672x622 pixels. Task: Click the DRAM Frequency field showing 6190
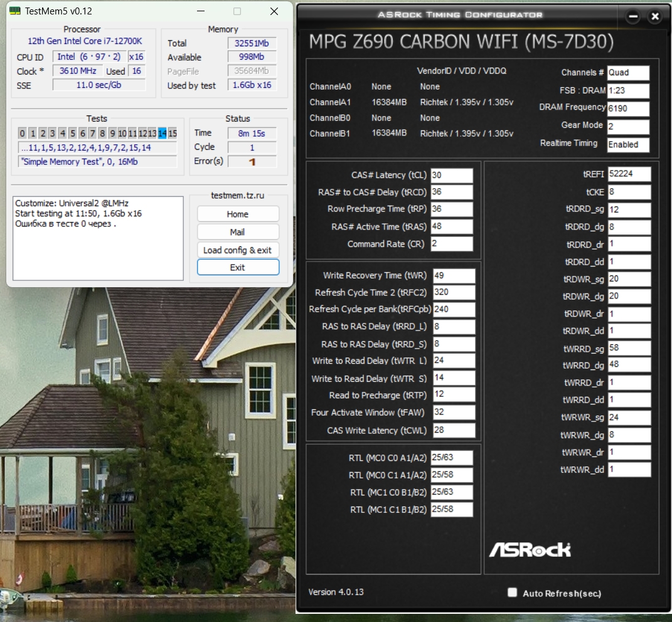tap(628, 108)
